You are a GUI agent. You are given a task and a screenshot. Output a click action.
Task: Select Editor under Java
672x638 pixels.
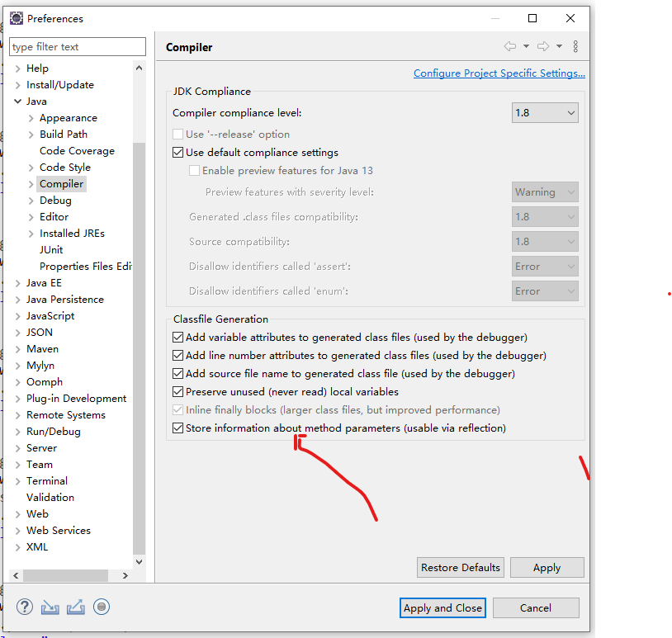click(x=54, y=217)
